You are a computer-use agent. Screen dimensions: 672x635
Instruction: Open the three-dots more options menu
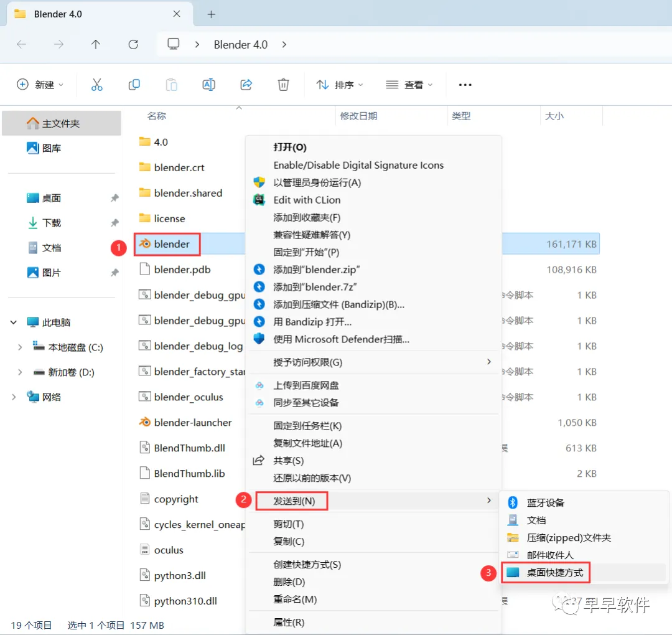pyautogui.click(x=465, y=85)
